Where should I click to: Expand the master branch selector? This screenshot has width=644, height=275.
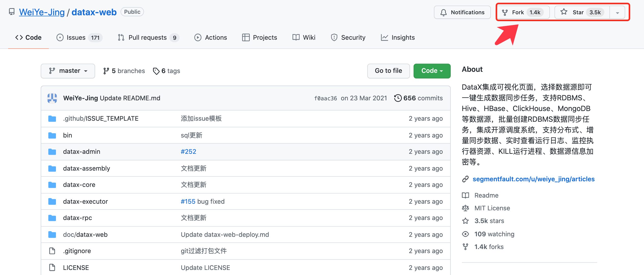pos(68,71)
